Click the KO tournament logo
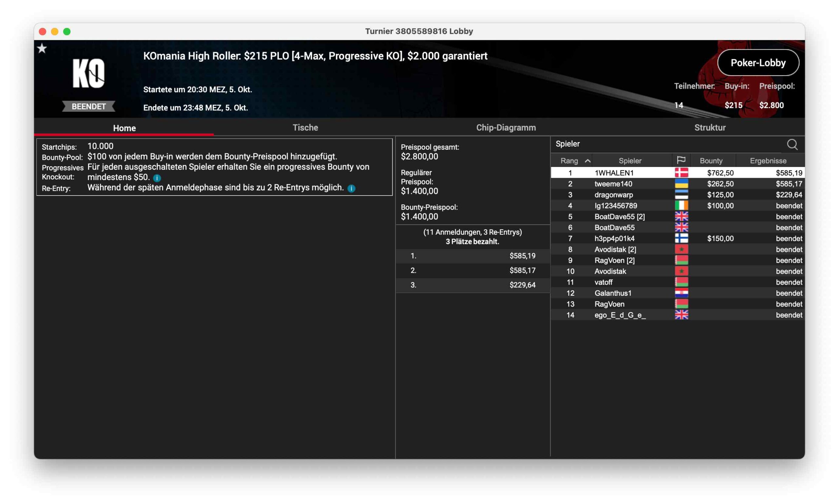839x504 pixels. (x=88, y=73)
